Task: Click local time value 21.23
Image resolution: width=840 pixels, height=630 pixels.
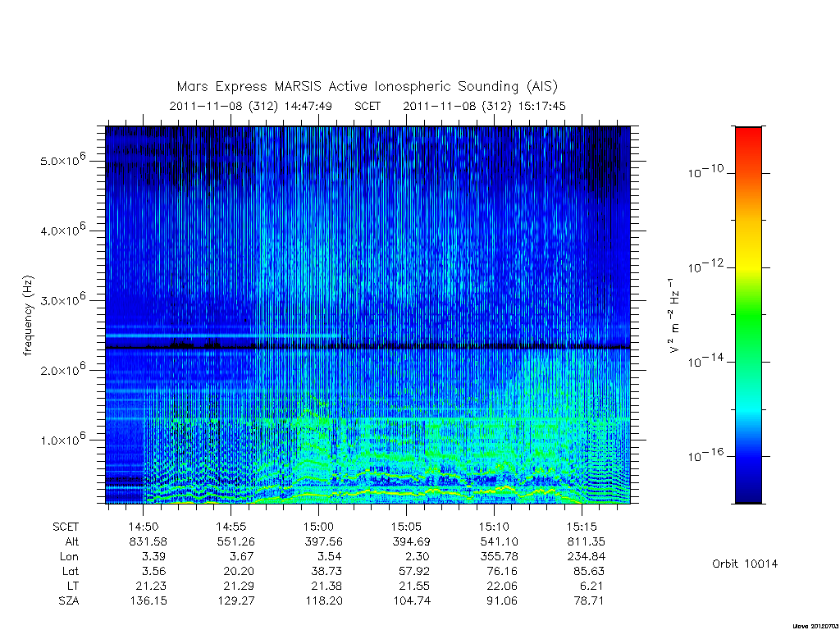Action: [151, 586]
